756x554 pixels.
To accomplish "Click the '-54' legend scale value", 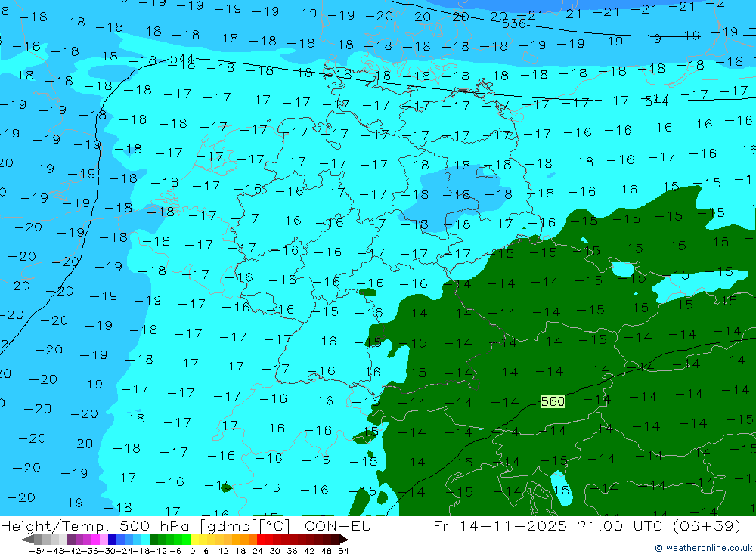I will click(x=38, y=551).
